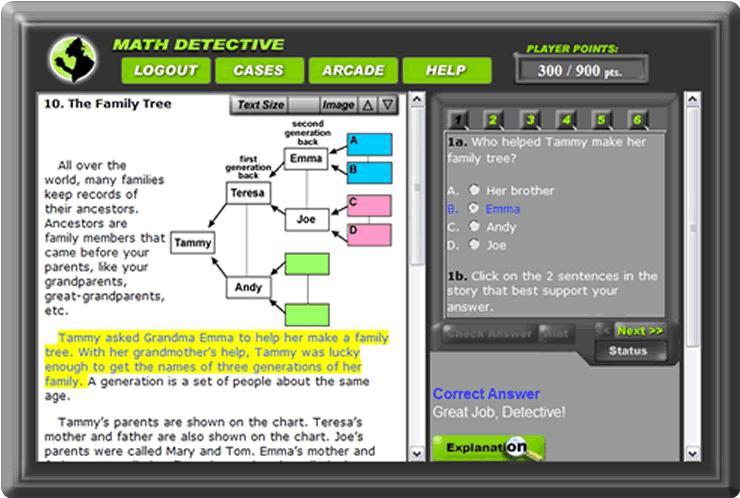Open the CASES menu

[259, 70]
